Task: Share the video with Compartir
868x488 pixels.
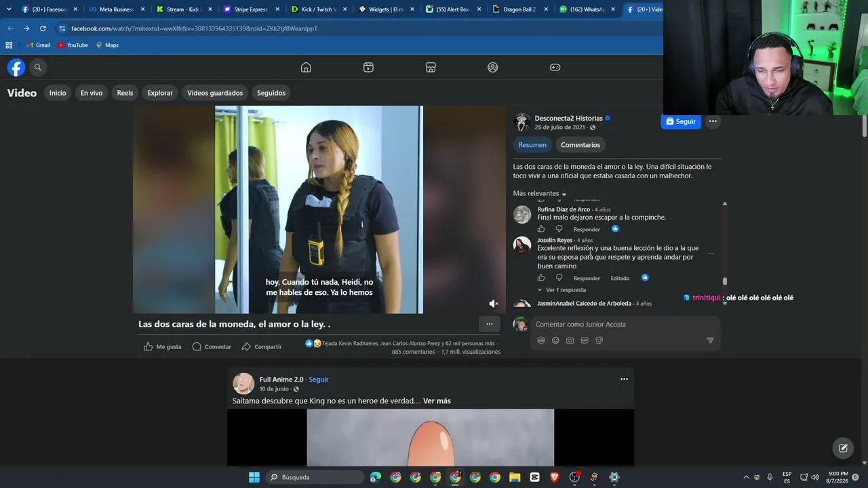Action: pos(262,346)
